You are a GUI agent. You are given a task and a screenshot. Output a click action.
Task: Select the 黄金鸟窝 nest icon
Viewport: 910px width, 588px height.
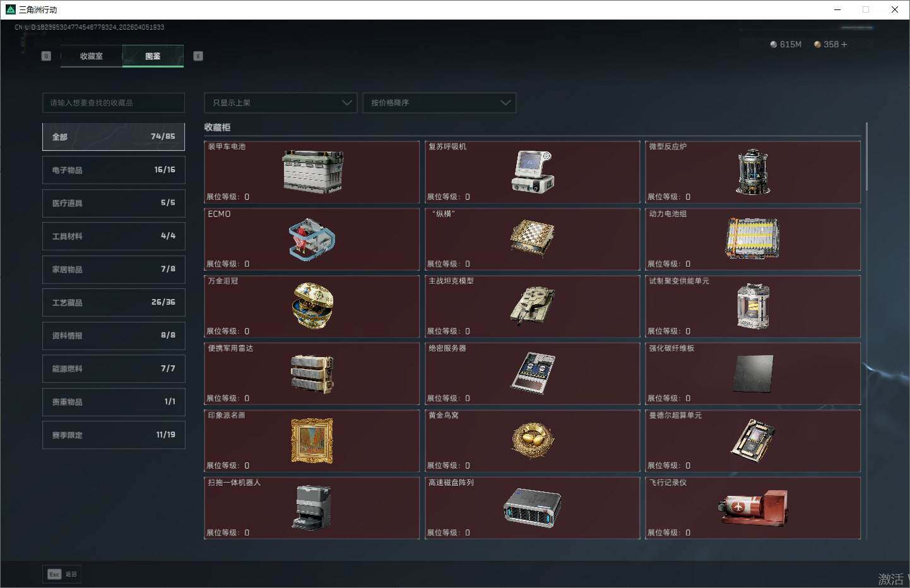pyautogui.click(x=532, y=440)
